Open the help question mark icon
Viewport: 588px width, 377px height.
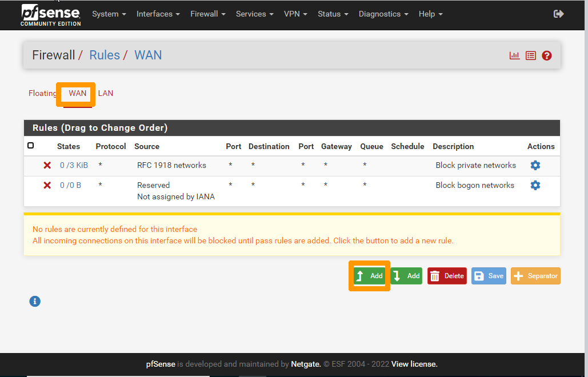[x=546, y=55]
